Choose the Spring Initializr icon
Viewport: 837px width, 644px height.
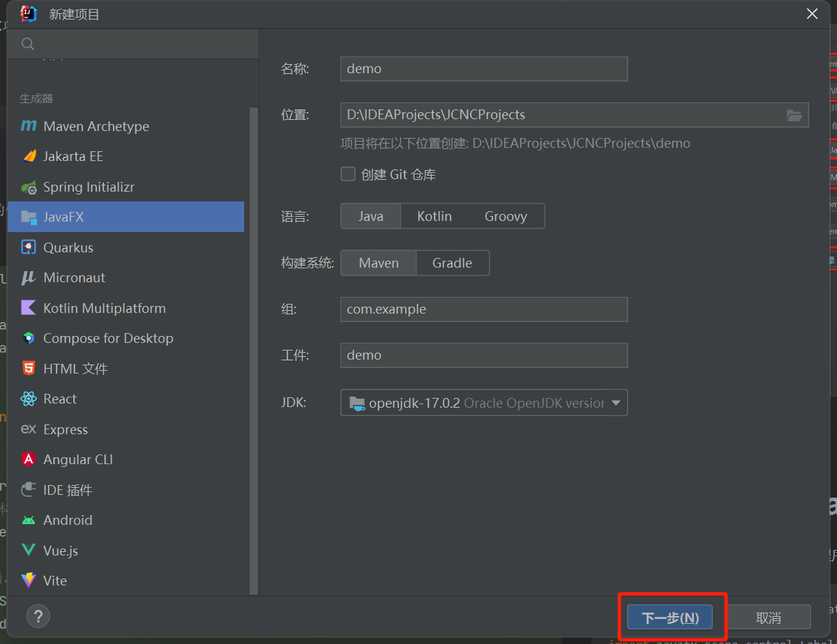click(29, 187)
